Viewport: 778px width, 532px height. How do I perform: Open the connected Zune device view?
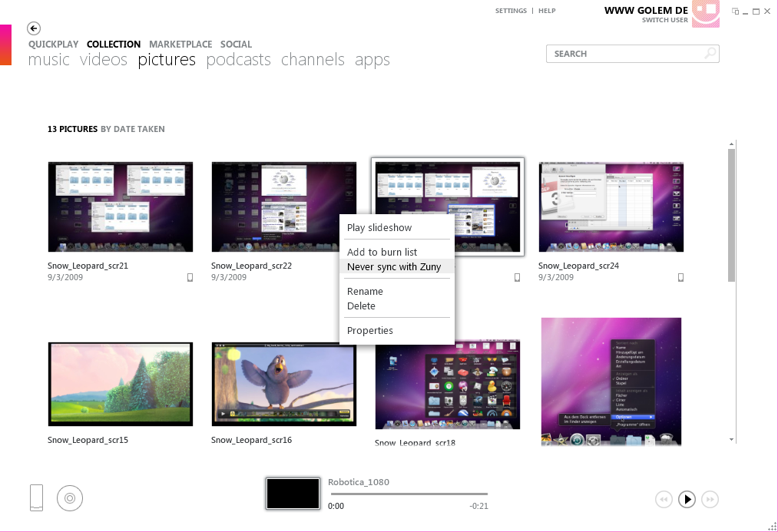pos(35,497)
